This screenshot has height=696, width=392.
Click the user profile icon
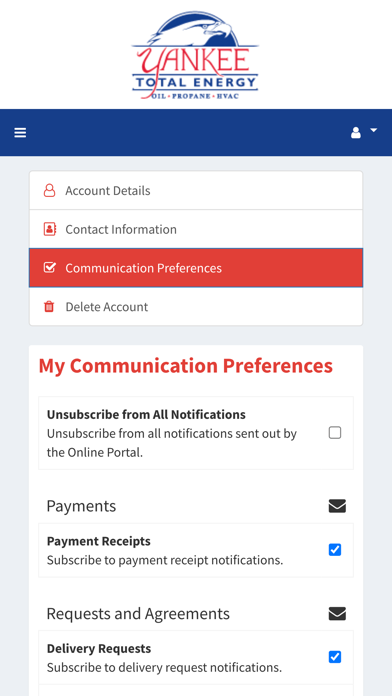(x=356, y=132)
